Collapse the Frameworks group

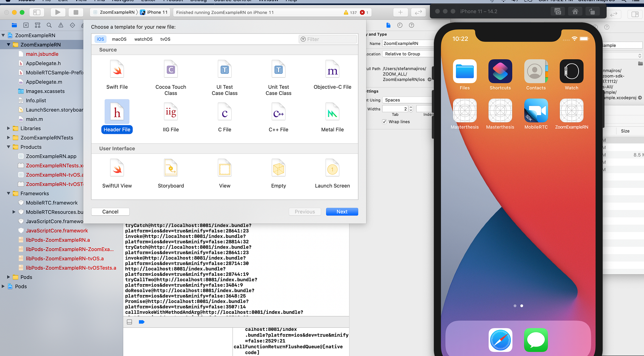pos(9,193)
